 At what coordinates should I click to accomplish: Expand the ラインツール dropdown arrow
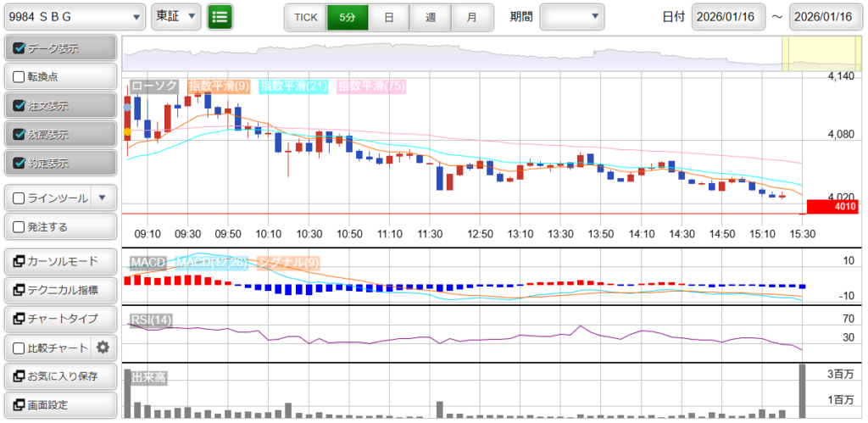click(x=102, y=198)
